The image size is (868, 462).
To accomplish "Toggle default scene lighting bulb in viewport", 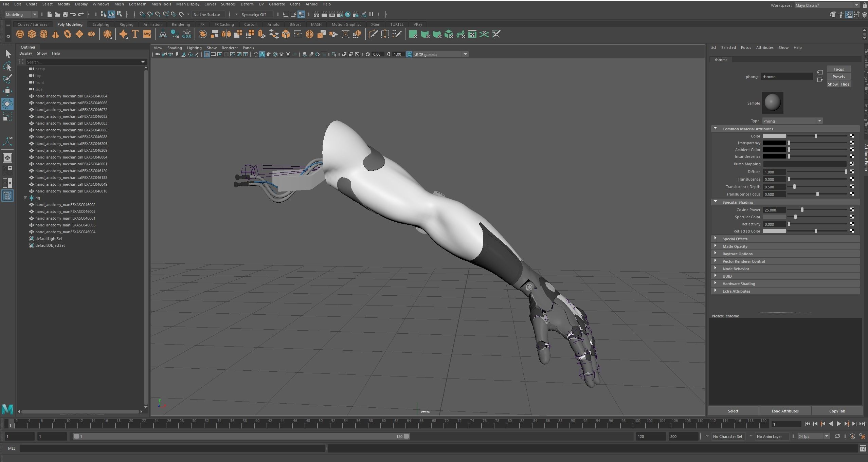I will tap(288, 54).
